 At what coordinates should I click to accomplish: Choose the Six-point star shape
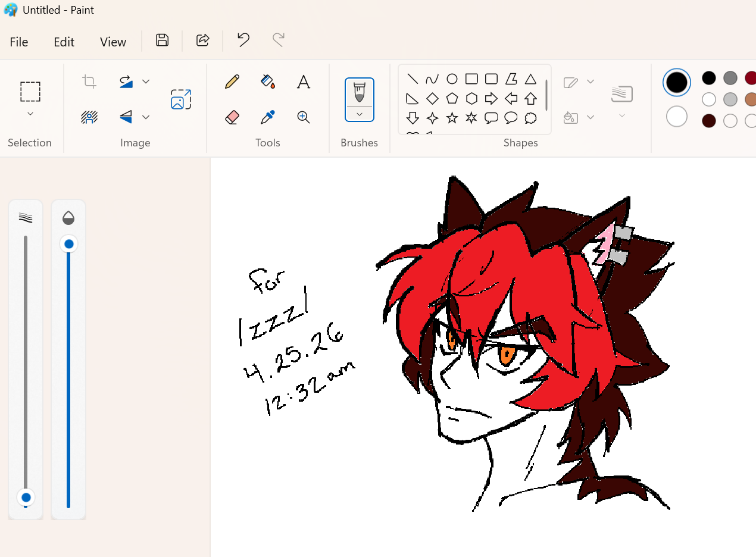pos(471,118)
